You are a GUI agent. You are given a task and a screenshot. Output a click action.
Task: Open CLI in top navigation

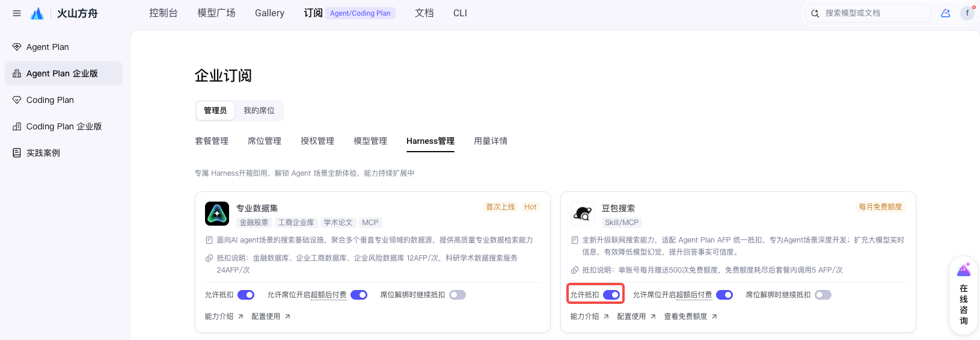coord(460,13)
